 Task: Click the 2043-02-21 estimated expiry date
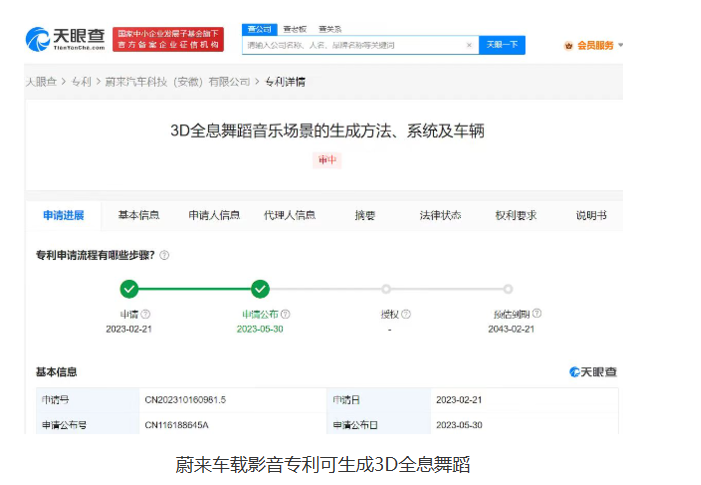click(x=511, y=329)
